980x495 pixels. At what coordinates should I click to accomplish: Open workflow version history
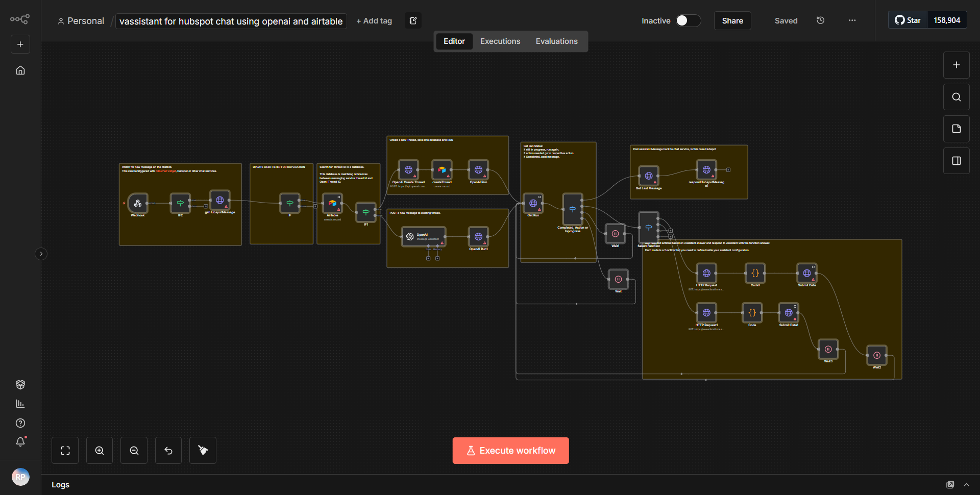click(820, 20)
